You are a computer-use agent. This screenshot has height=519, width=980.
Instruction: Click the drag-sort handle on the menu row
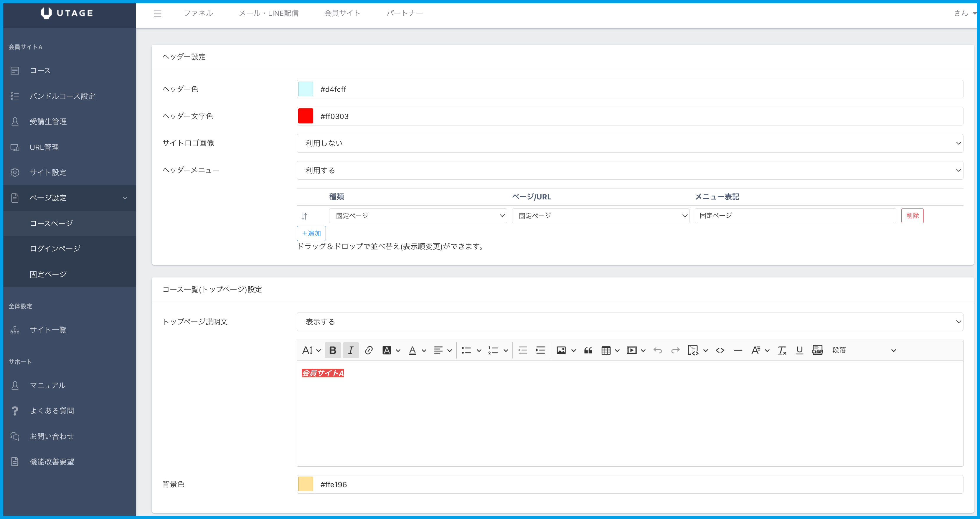(304, 216)
